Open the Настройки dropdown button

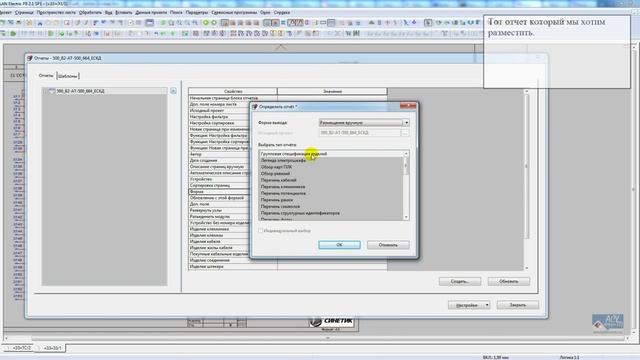point(469,305)
